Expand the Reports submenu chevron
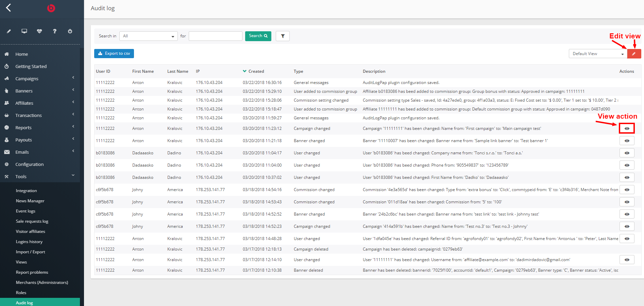644x306 pixels. 73,127
